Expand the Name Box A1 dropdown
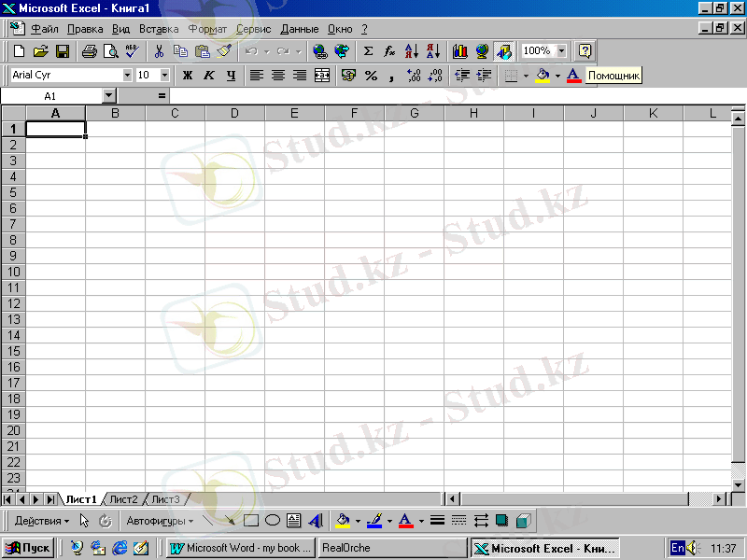Viewport: 747px width, 560px height. (x=109, y=96)
